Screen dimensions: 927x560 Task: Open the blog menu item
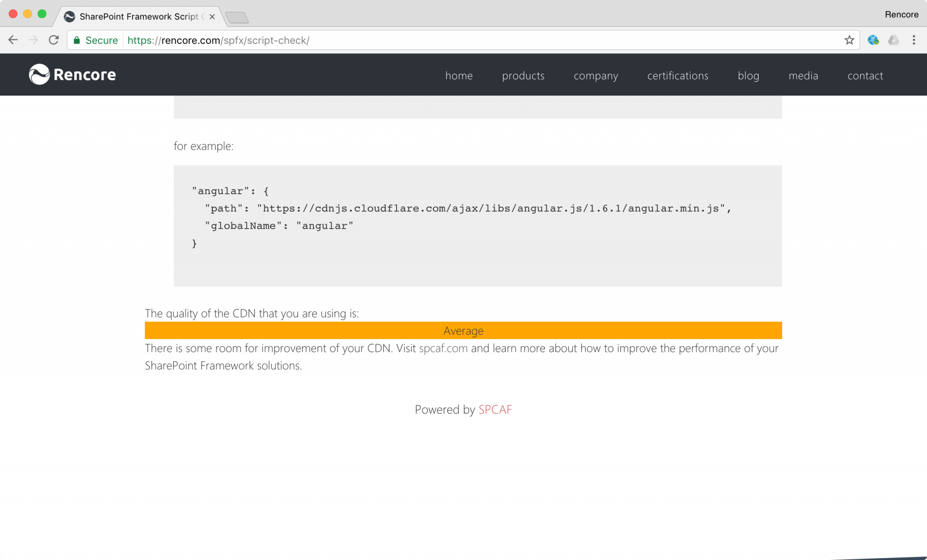[748, 76]
